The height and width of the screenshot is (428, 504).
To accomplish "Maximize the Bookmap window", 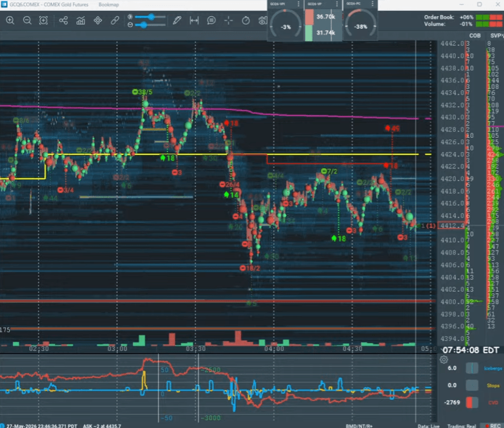I will click(x=479, y=4).
